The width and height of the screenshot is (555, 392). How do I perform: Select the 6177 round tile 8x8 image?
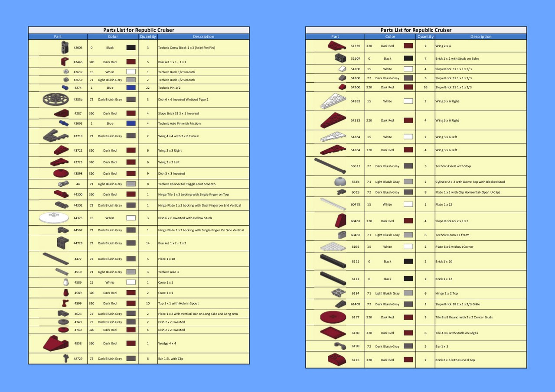[x=333, y=317]
